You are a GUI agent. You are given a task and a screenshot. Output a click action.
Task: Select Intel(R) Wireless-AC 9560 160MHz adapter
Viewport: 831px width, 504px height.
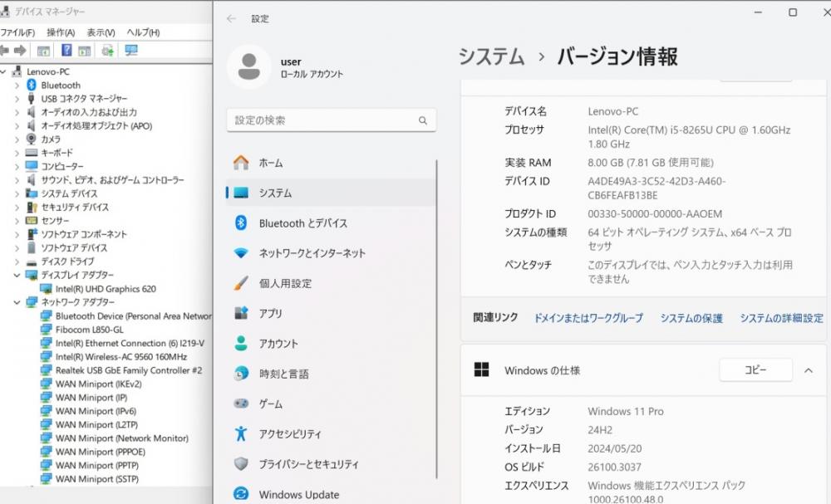120,357
